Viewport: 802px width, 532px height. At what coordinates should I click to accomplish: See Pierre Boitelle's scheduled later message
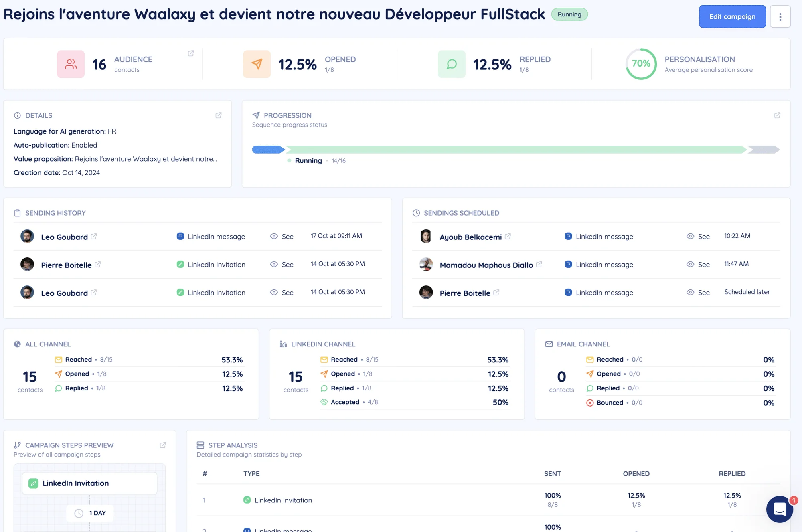pos(698,292)
